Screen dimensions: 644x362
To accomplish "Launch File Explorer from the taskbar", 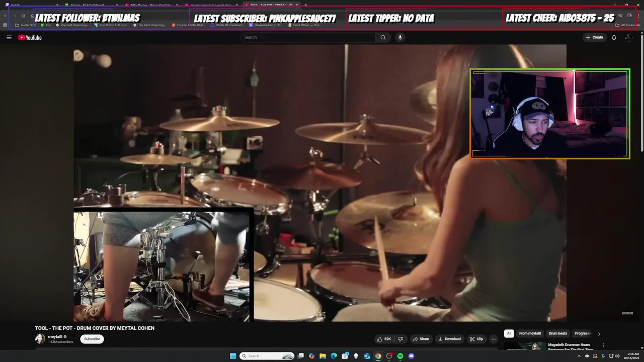I will [x=323, y=356].
